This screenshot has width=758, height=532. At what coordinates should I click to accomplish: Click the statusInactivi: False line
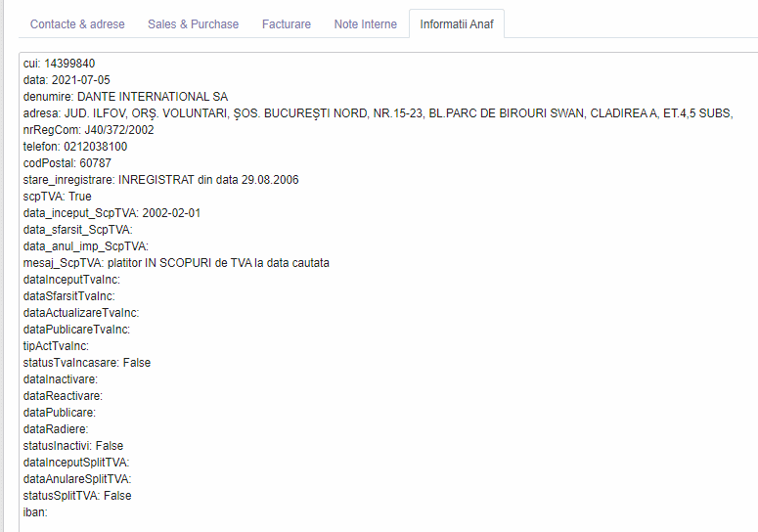73,446
